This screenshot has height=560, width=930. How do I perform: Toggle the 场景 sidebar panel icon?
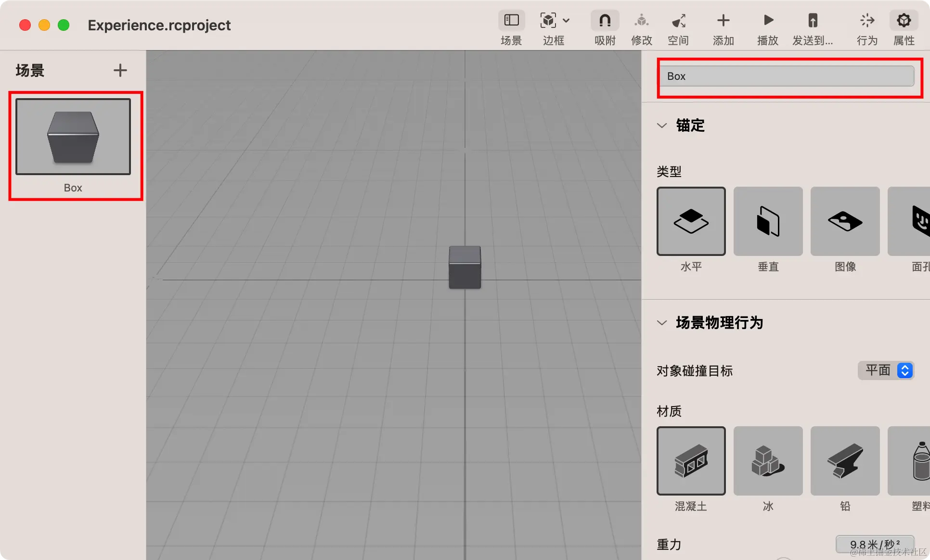coord(511,21)
